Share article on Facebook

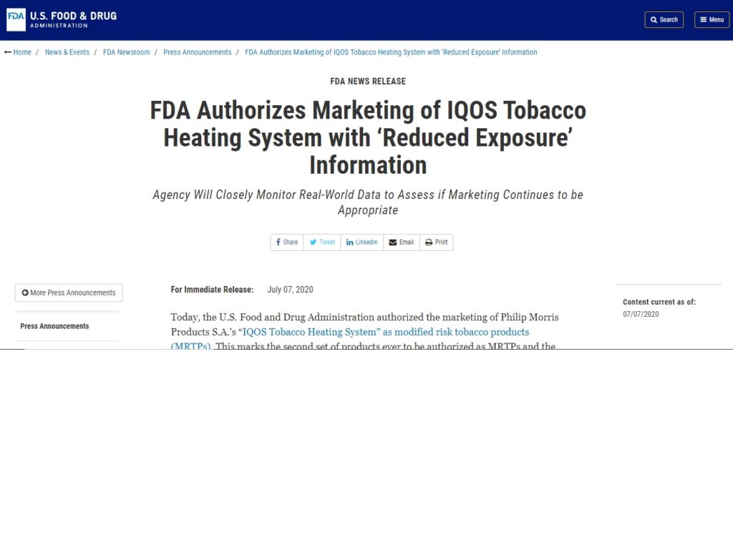[286, 242]
